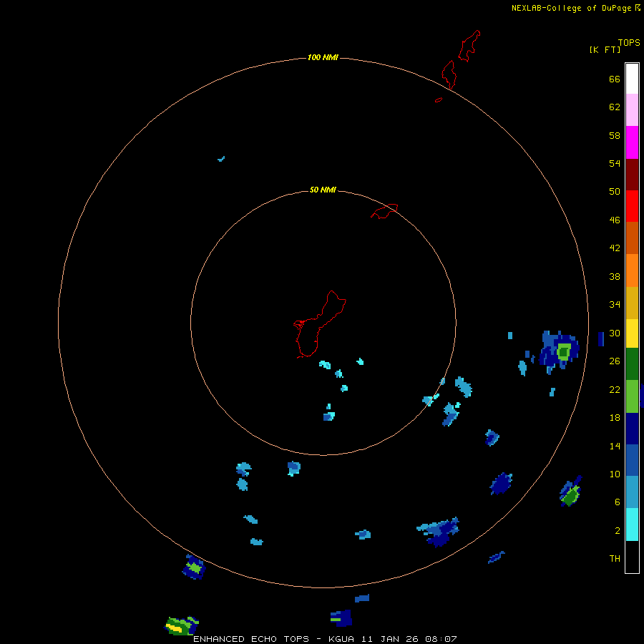Click the legend value "46"
644x644 pixels.
pos(615,220)
